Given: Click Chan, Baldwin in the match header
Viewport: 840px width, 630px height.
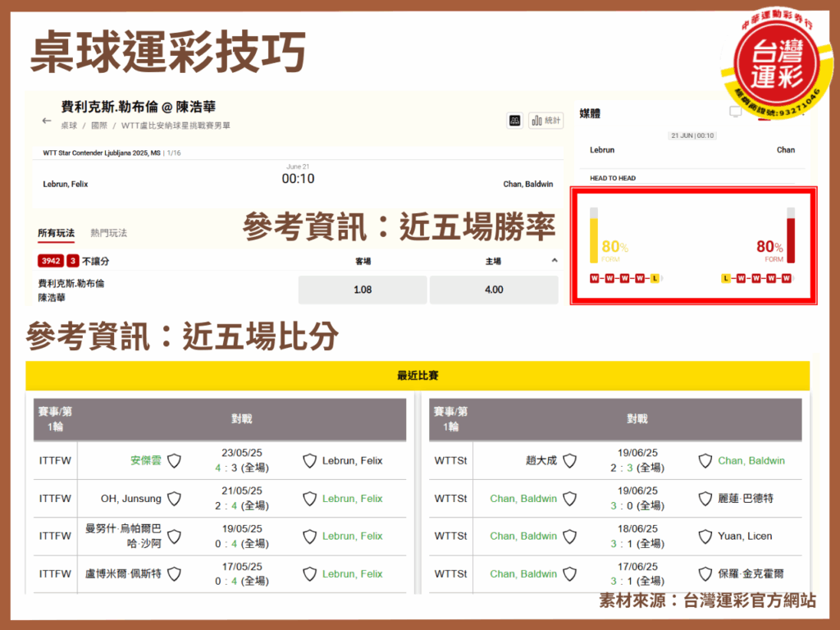Looking at the screenshot, I should 527,185.
